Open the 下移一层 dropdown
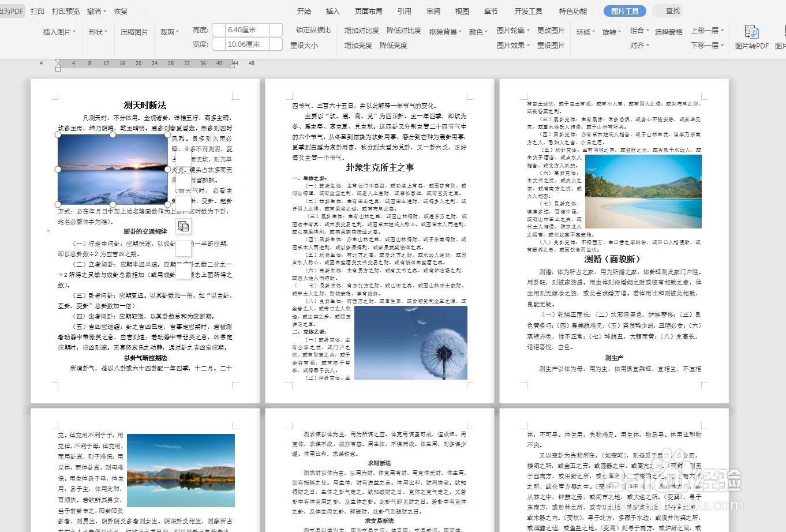The width and height of the screenshot is (786, 532). click(707, 45)
